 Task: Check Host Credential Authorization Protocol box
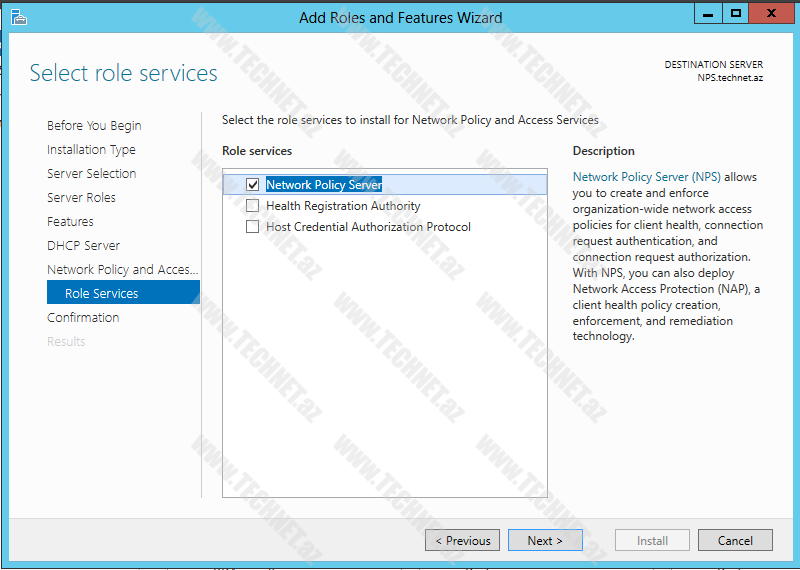[252, 227]
